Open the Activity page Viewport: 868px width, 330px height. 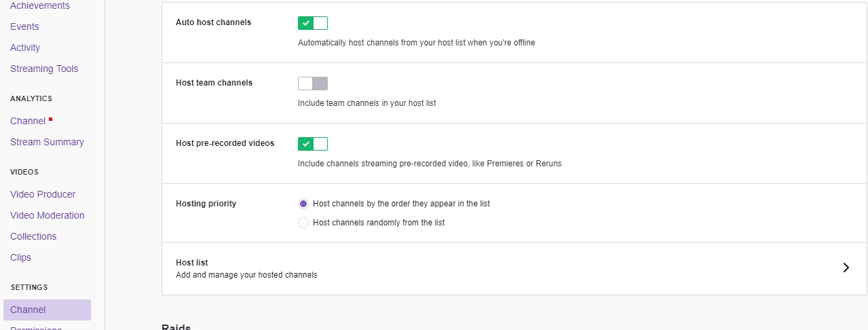pos(25,48)
